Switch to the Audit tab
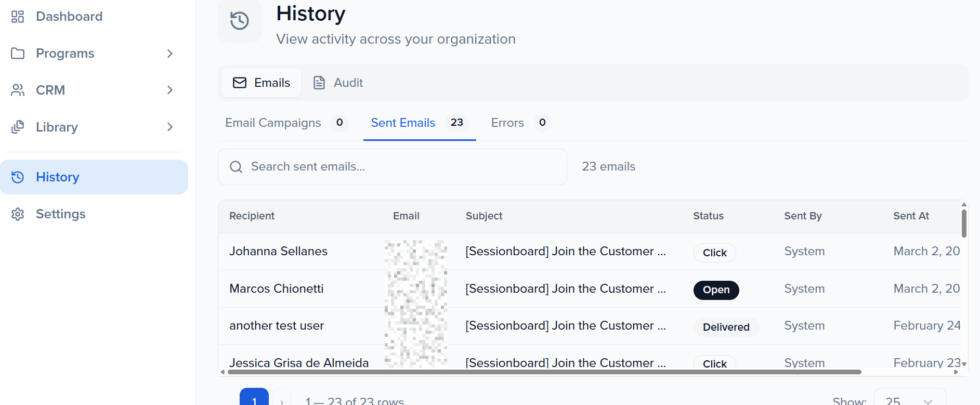This screenshot has height=405, width=980. (338, 83)
